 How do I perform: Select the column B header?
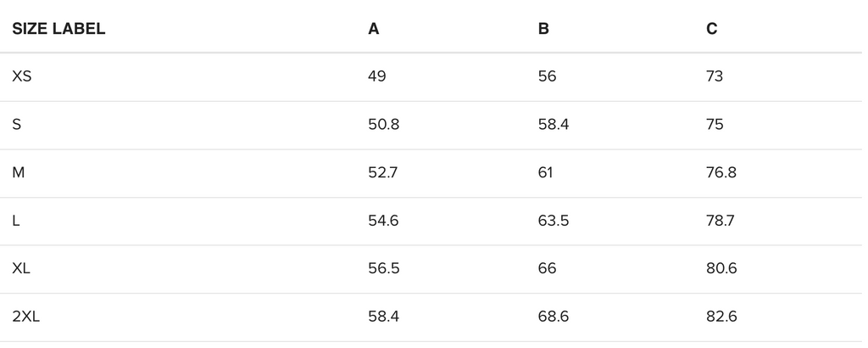coord(543,29)
